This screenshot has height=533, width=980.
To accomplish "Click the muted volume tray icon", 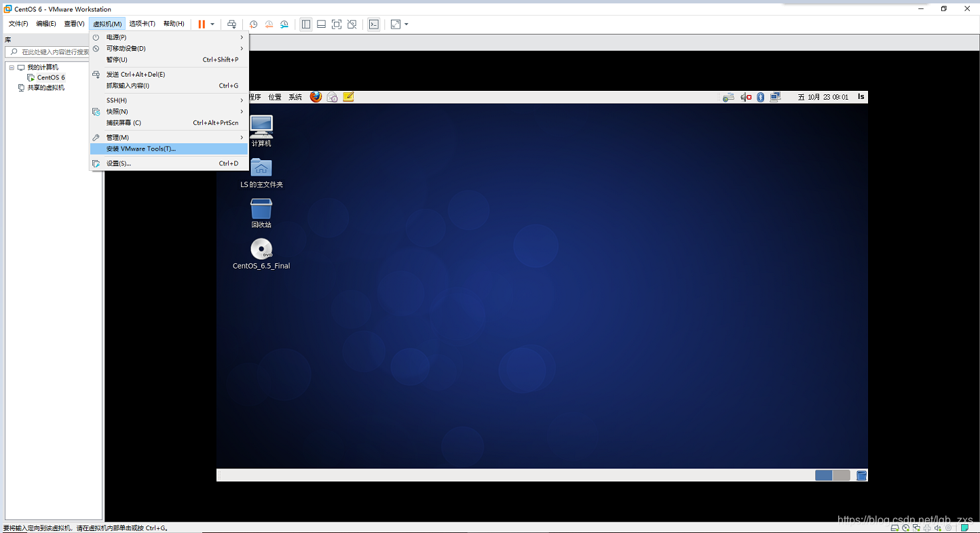I will coord(746,97).
